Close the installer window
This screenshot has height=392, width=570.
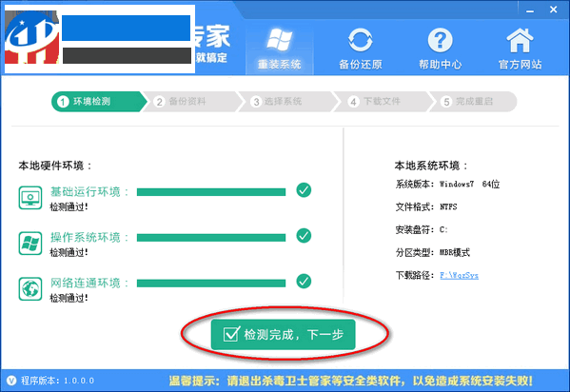[553, 10]
